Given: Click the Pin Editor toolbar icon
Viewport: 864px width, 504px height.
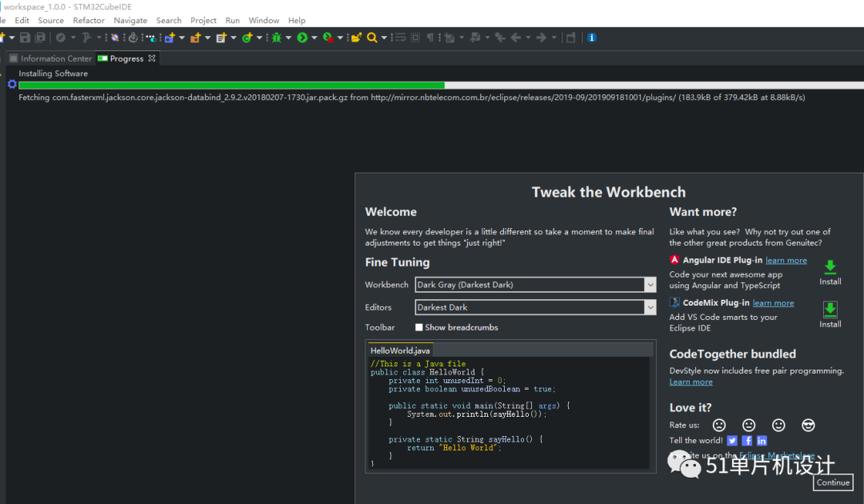Looking at the screenshot, I should [x=571, y=38].
